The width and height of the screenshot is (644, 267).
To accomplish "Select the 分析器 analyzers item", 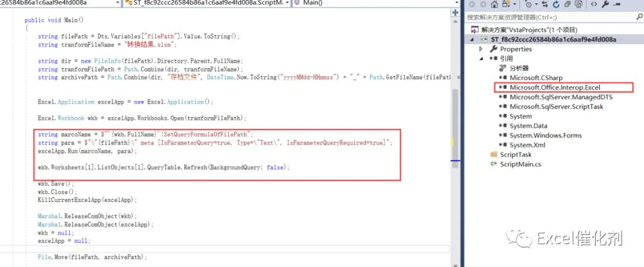I will (519, 68).
